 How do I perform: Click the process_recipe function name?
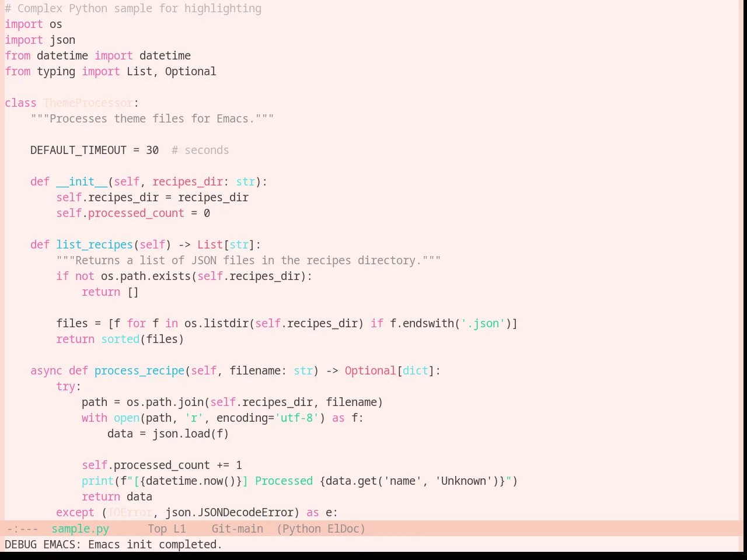click(x=139, y=371)
